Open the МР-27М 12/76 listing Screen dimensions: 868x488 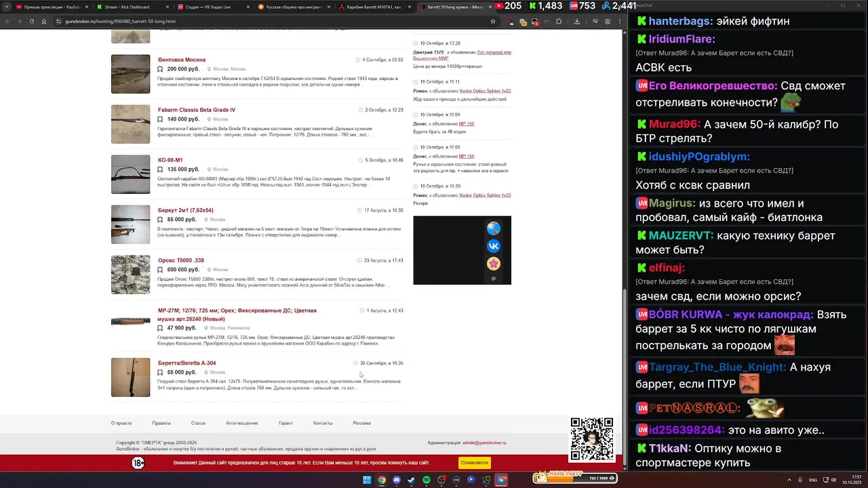tap(237, 314)
